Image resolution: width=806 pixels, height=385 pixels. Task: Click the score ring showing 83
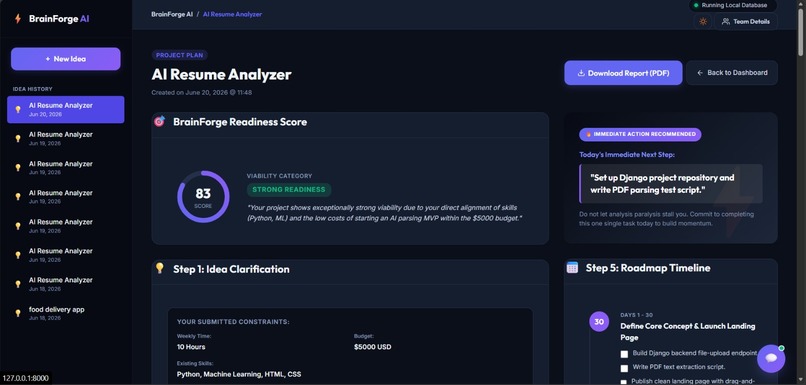click(x=203, y=197)
